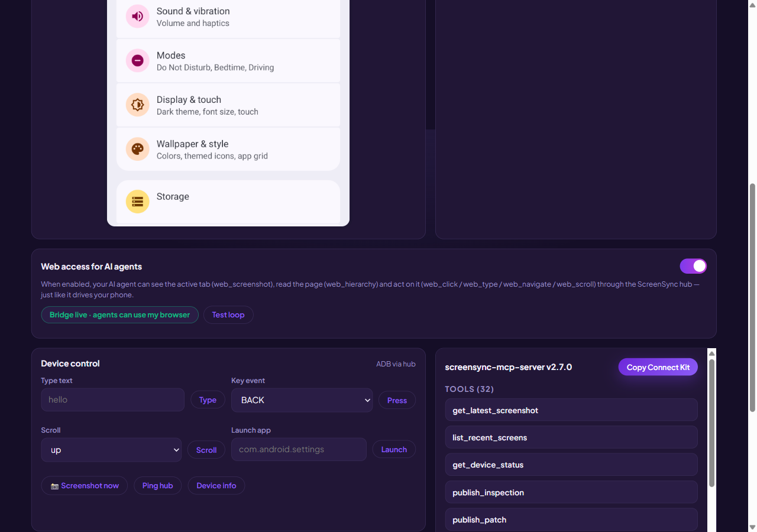Focus the Type text input field
The image size is (757, 532).
113,400
